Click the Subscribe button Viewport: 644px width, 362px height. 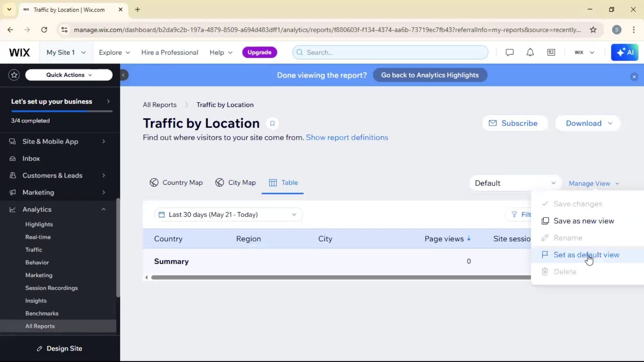pos(514,123)
